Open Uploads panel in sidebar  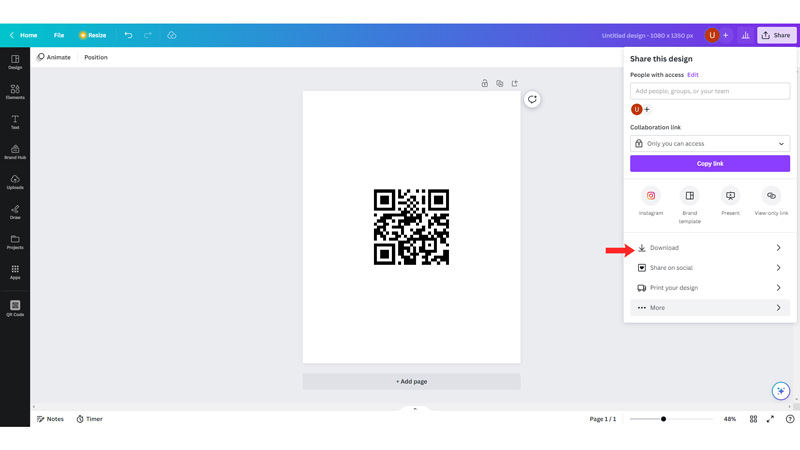coord(15,182)
